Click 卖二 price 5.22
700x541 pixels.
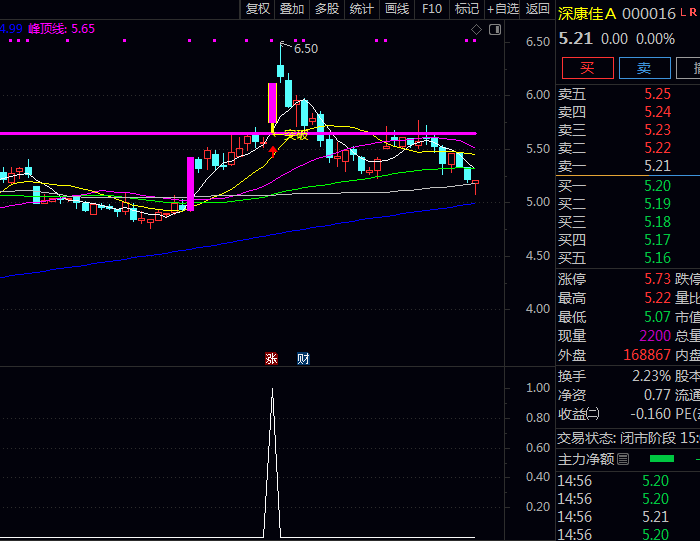tap(657, 148)
